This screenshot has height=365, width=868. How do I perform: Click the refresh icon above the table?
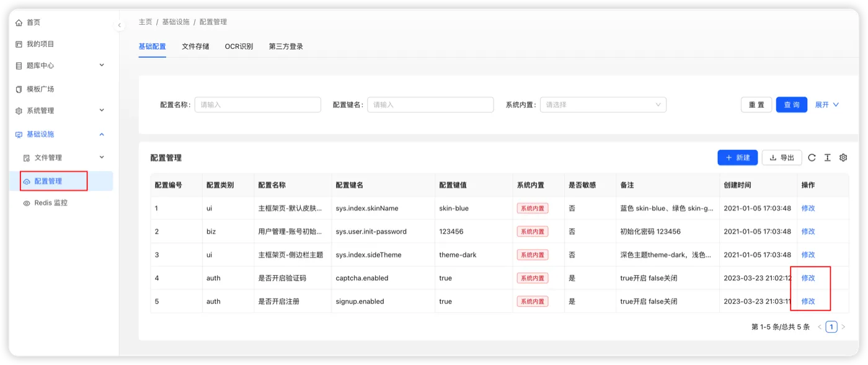tap(812, 158)
